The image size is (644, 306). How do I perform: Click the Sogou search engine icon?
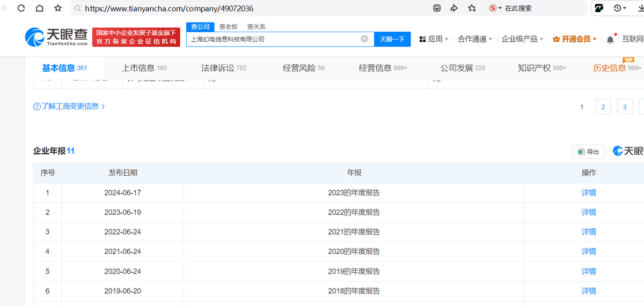493,8
